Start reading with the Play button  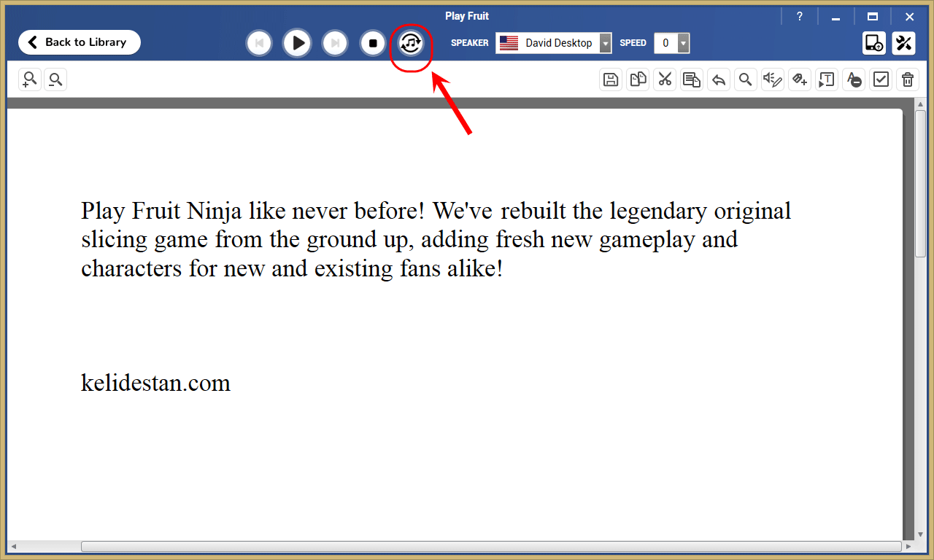297,43
